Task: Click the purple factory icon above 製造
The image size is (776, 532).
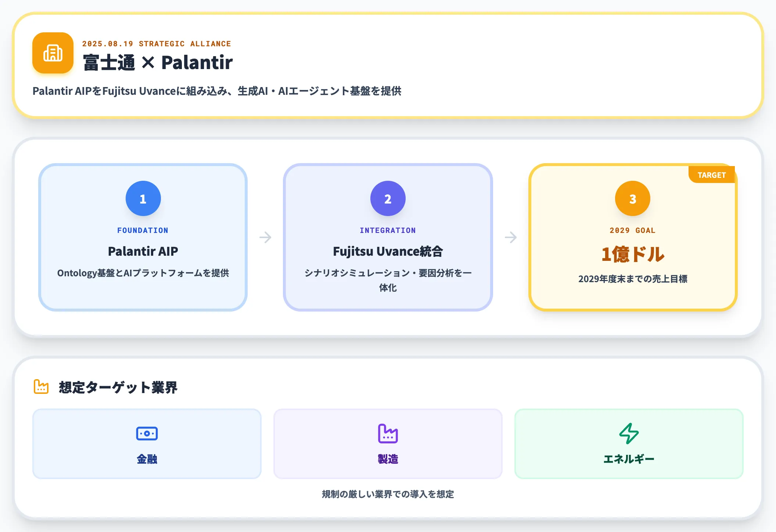Action: (x=388, y=434)
